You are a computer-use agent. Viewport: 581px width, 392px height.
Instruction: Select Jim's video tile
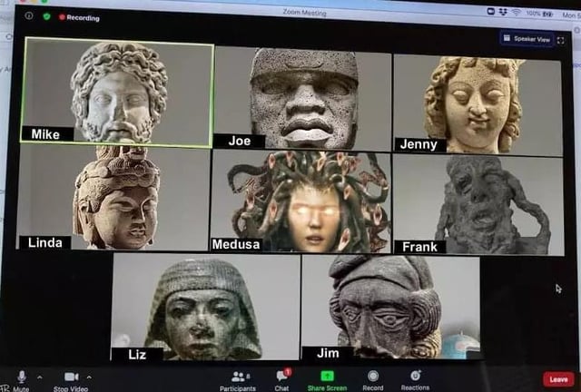tap(391, 307)
